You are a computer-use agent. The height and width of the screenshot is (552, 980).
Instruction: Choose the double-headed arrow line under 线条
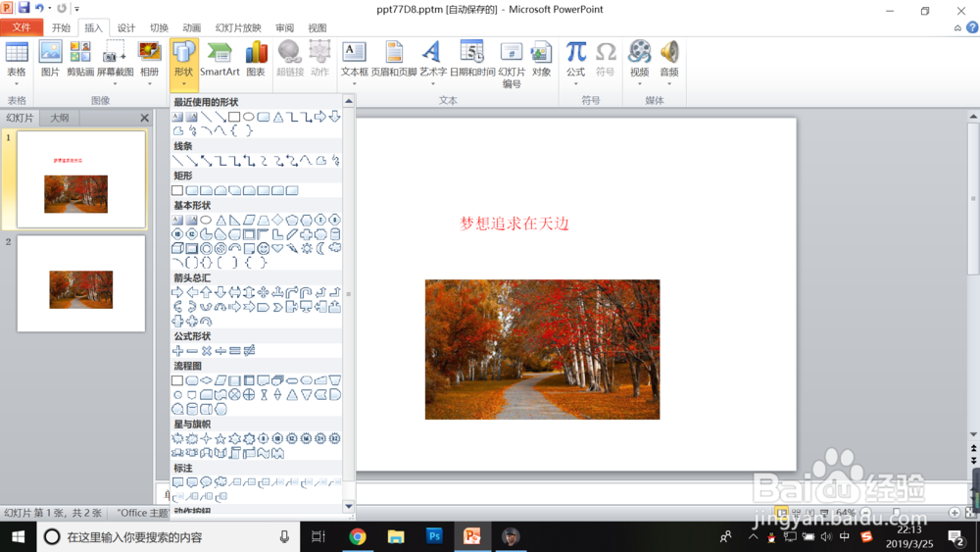pyautogui.click(x=206, y=161)
